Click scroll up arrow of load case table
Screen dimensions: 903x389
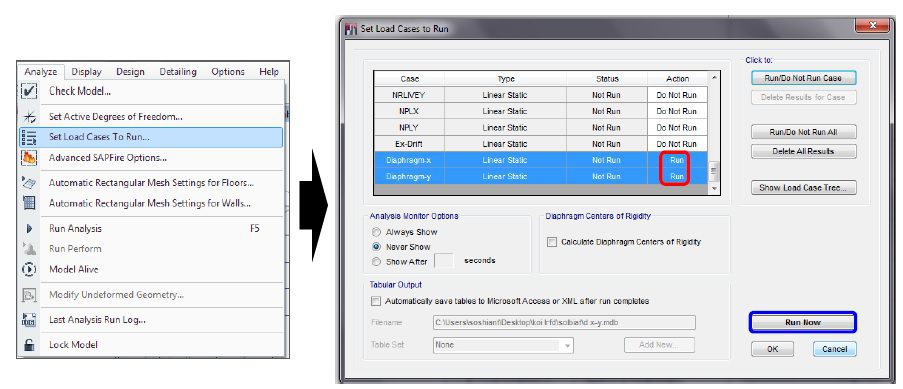pos(714,77)
